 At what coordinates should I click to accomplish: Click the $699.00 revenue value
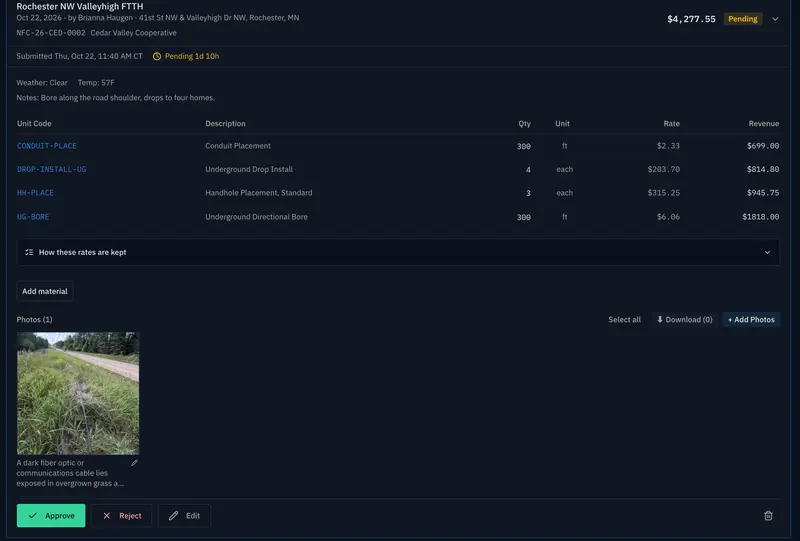(x=763, y=146)
